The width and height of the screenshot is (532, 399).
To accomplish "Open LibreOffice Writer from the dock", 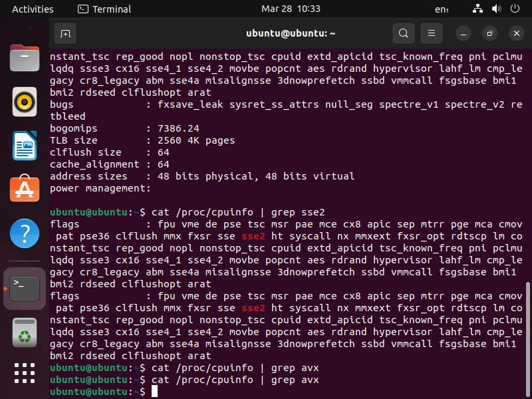I will 25,146.
